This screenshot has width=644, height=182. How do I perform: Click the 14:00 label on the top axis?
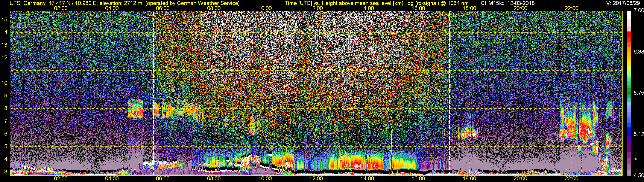coord(367,8)
